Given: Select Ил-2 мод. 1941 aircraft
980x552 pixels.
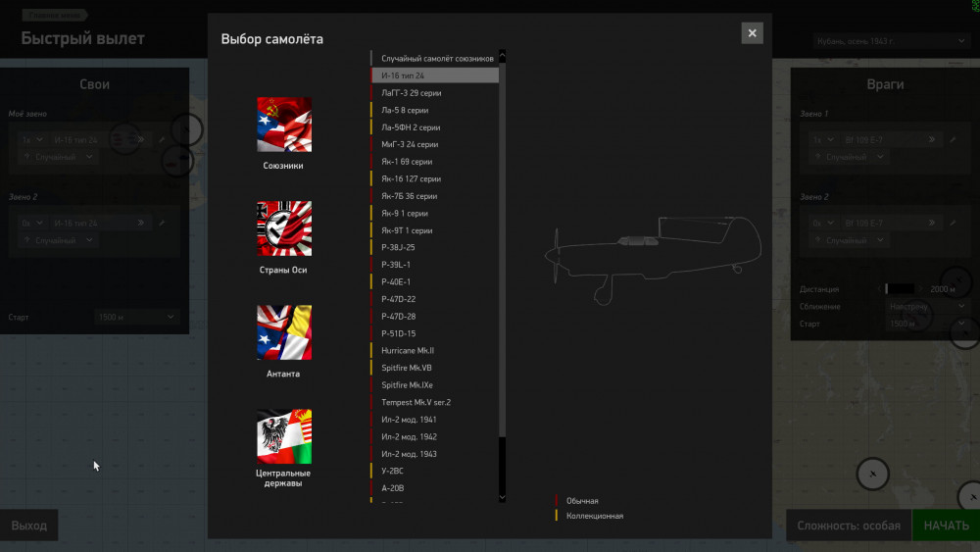Looking at the screenshot, I should click(434, 420).
